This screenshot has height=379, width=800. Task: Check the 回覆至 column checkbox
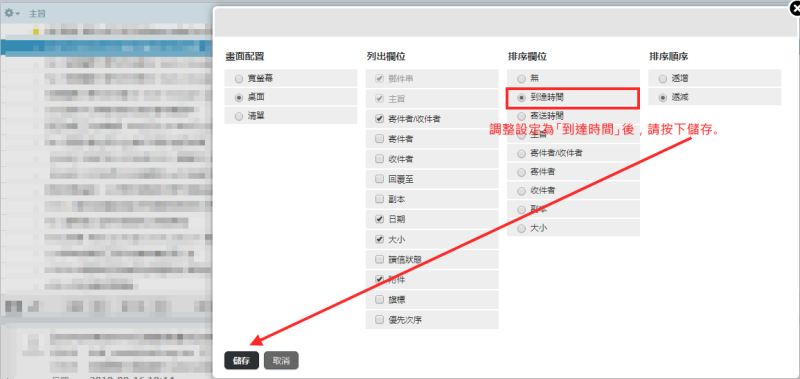379,179
